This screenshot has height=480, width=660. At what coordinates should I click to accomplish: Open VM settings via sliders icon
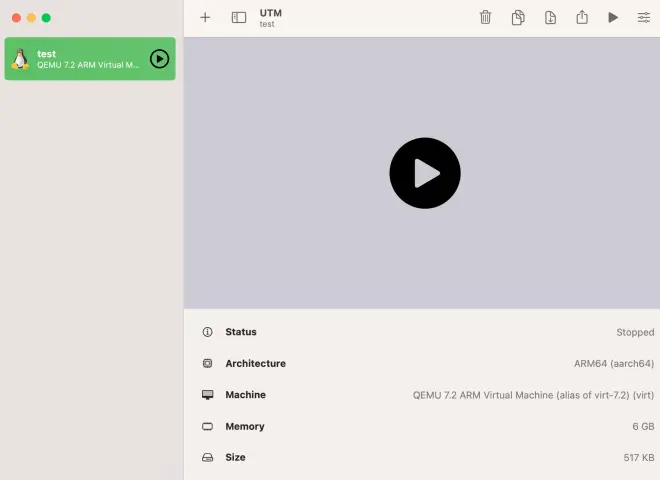(x=644, y=17)
